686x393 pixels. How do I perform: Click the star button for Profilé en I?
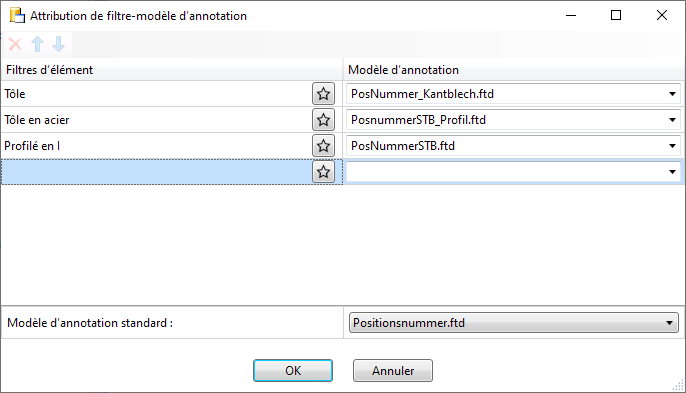coord(323,146)
